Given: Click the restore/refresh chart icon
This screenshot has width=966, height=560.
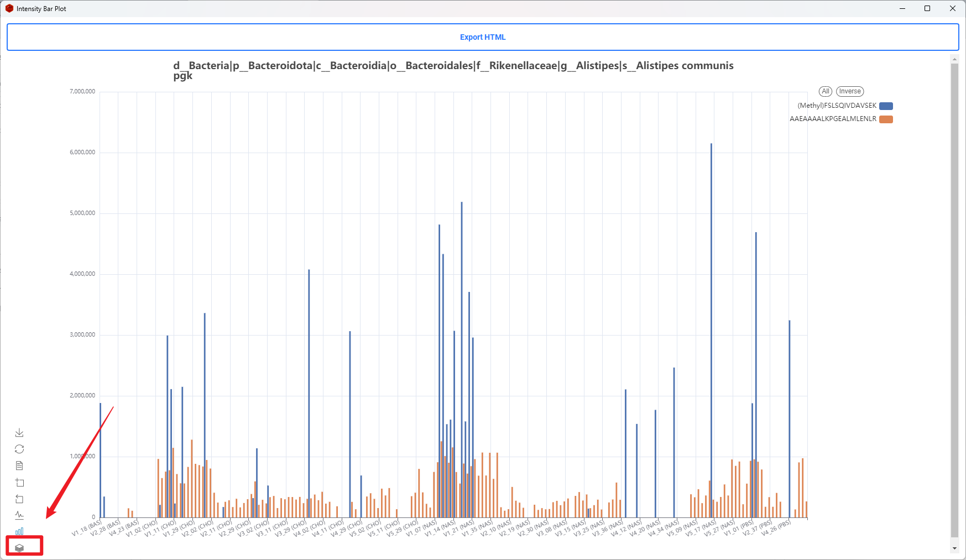Looking at the screenshot, I should 19,449.
